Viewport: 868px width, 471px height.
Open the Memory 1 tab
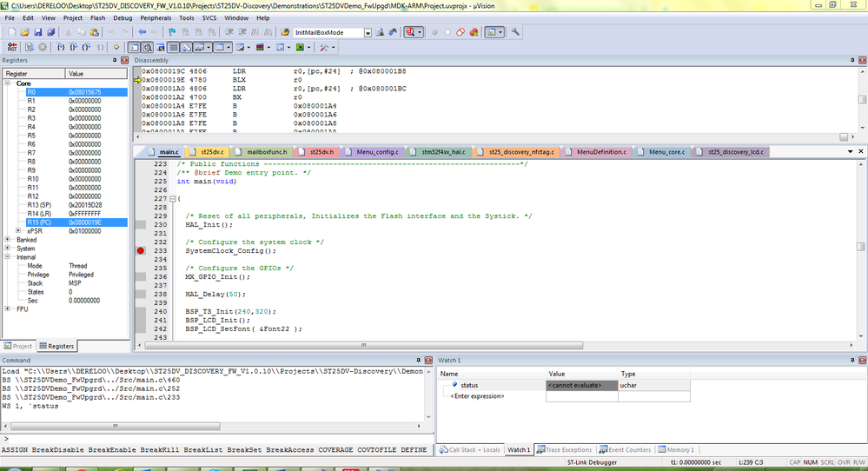pos(676,450)
